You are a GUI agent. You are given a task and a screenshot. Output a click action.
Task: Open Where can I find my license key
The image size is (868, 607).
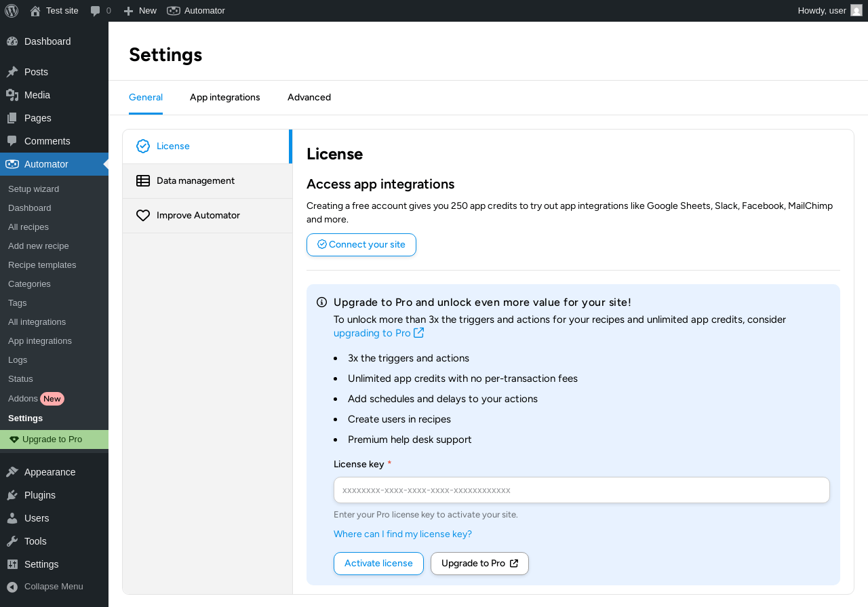click(x=403, y=534)
